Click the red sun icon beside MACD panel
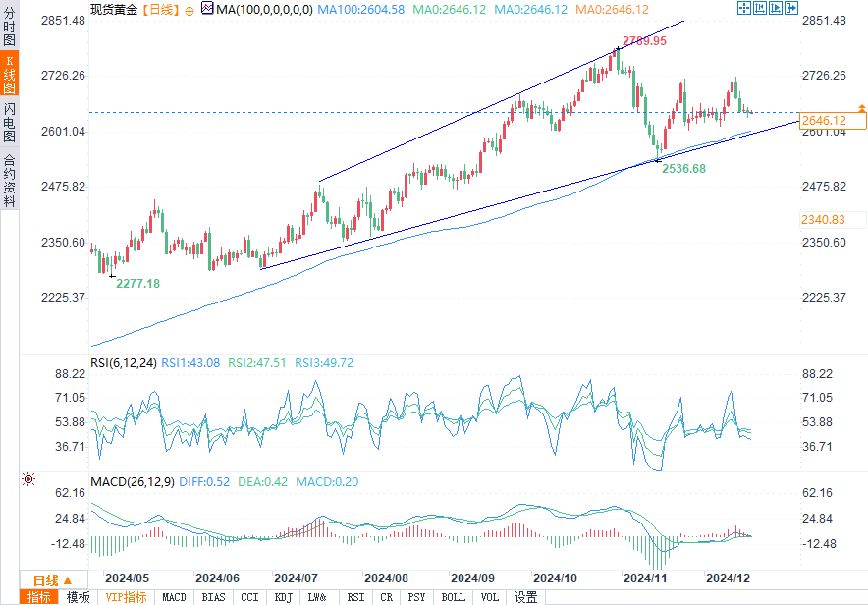 28,480
